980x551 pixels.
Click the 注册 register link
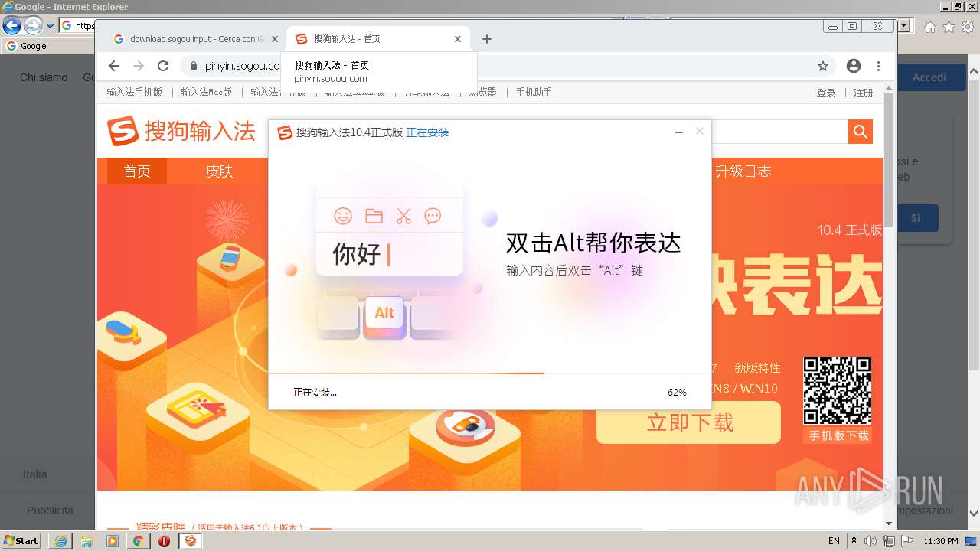point(864,93)
